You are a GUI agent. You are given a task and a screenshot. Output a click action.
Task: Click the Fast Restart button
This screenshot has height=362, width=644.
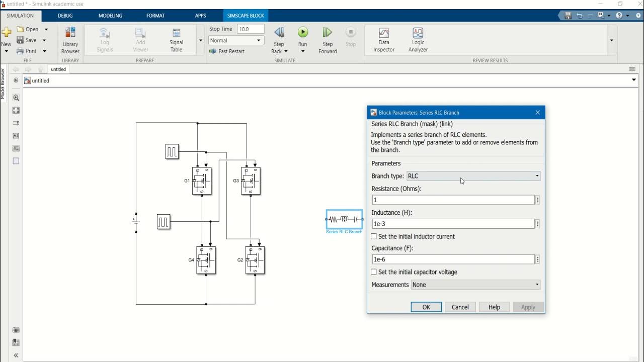tap(227, 51)
